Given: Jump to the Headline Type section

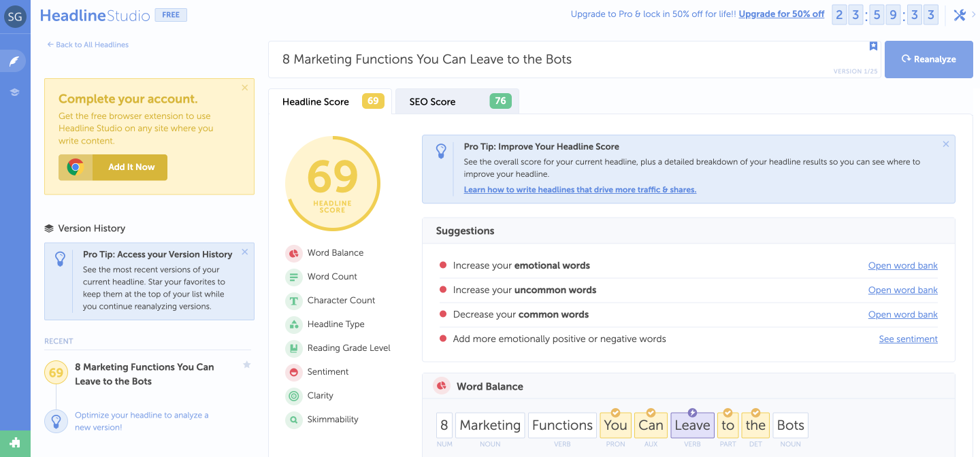Looking at the screenshot, I should click(336, 324).
